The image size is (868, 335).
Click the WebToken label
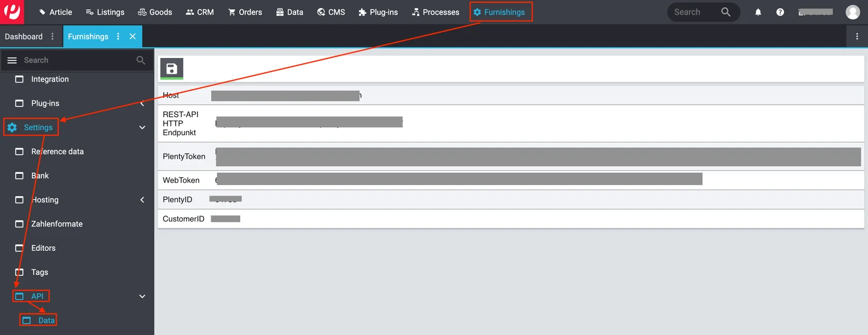pos(181,180)
